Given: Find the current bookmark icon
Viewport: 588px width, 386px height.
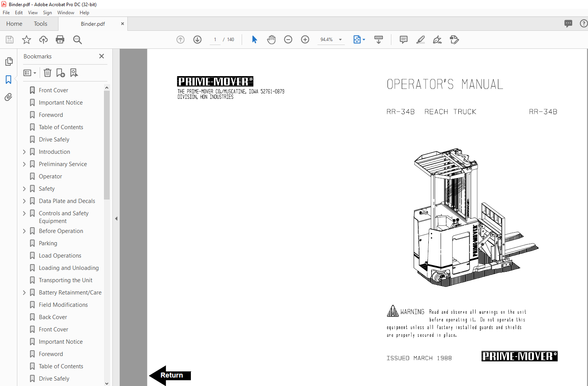Looking at the screenshot, I should (74, 73).
